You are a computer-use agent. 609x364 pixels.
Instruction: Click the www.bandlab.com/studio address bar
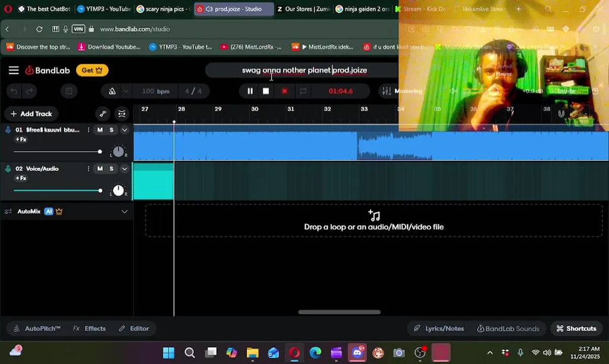click(x=135, y=29)
